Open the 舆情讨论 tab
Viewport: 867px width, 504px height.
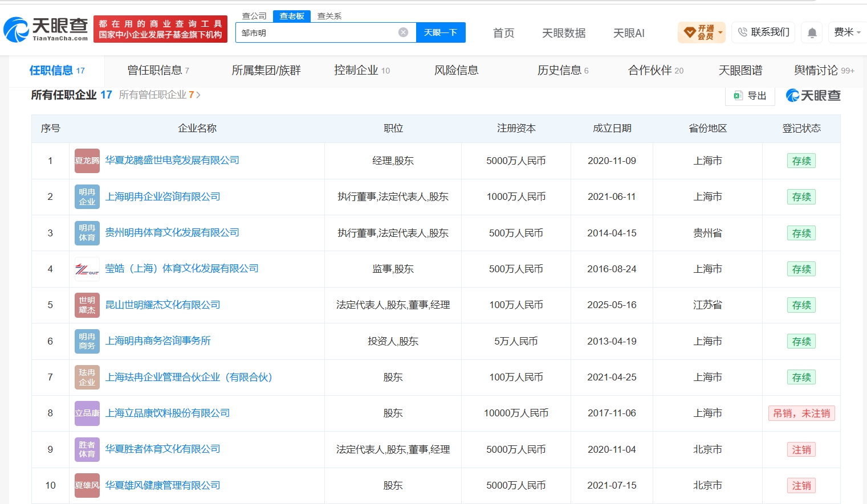824,71
